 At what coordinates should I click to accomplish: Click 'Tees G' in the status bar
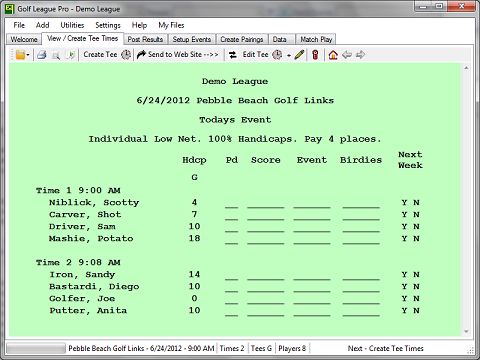click(261, 348)
